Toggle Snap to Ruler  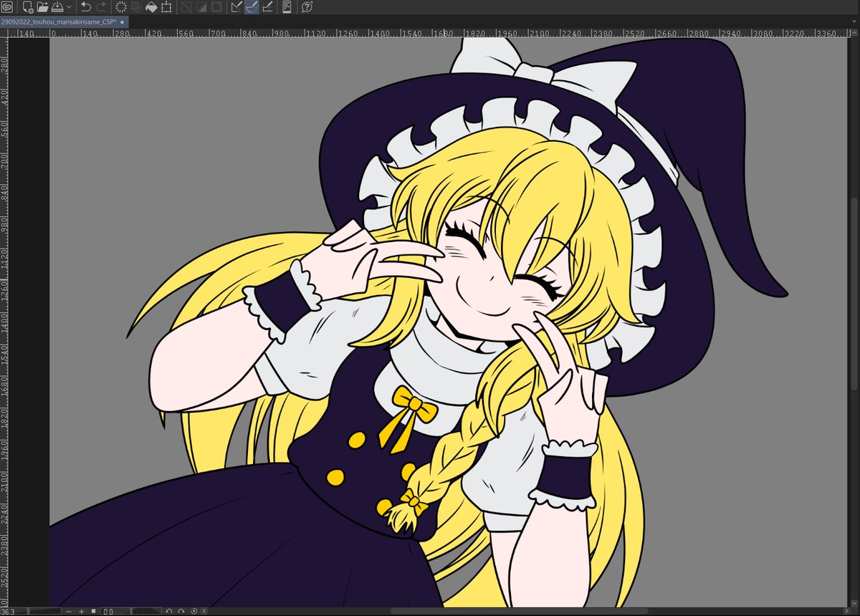coord(236,7)
